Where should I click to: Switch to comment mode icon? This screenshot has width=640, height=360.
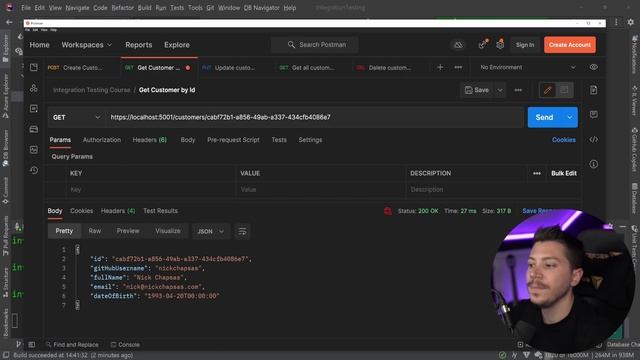coord(564,90)
